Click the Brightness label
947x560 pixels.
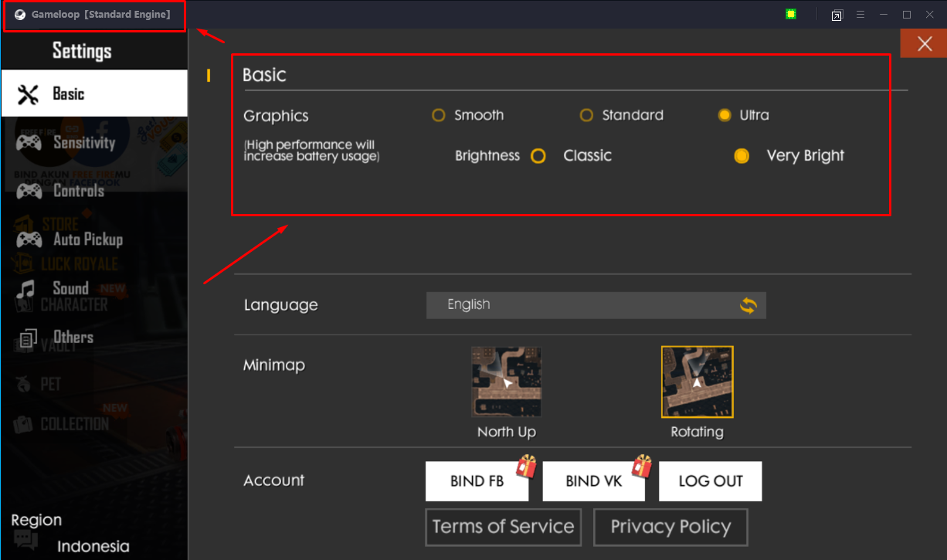487,156
